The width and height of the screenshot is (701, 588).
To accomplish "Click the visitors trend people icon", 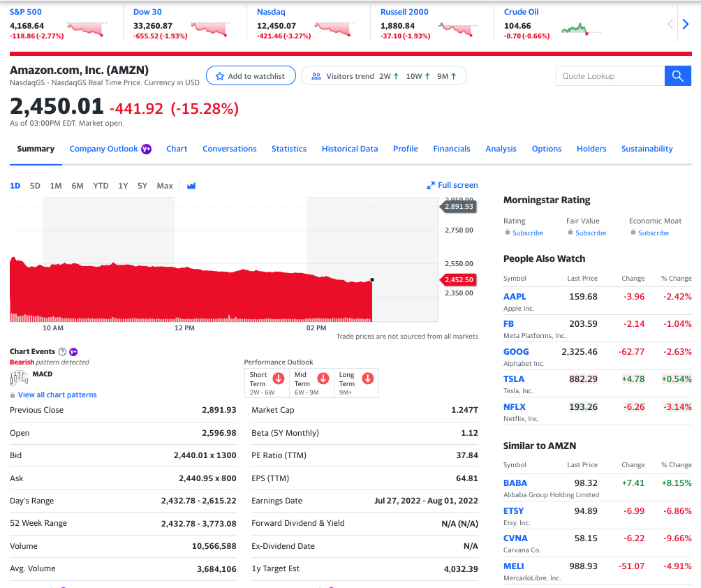I will [316, 76].
